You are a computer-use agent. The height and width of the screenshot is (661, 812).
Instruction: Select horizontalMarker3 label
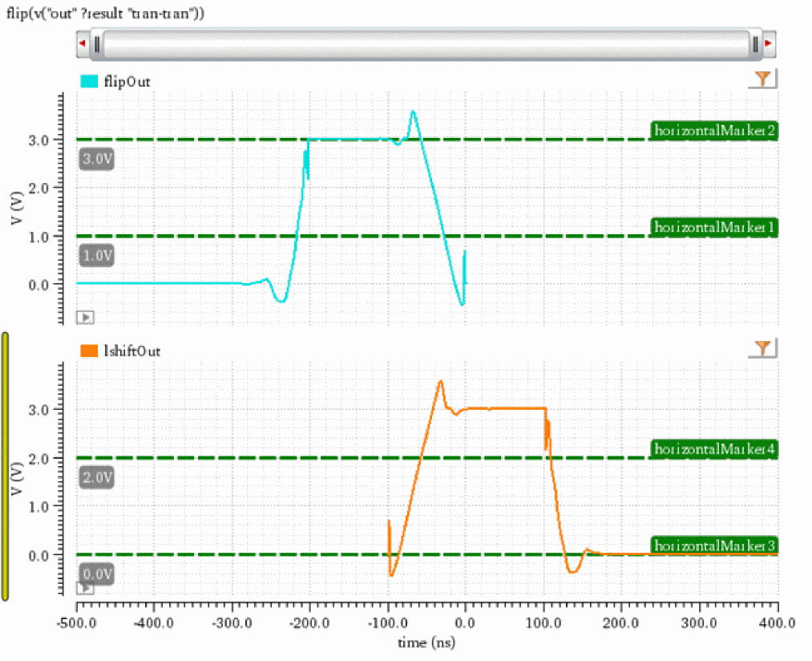tap(714, 546)
